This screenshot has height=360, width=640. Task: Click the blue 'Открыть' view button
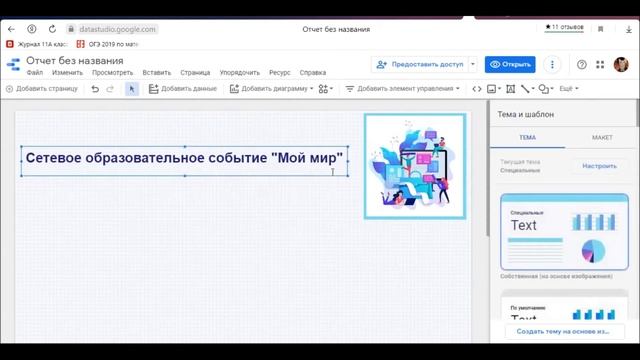pyautogui.click(x=510, y=64)
